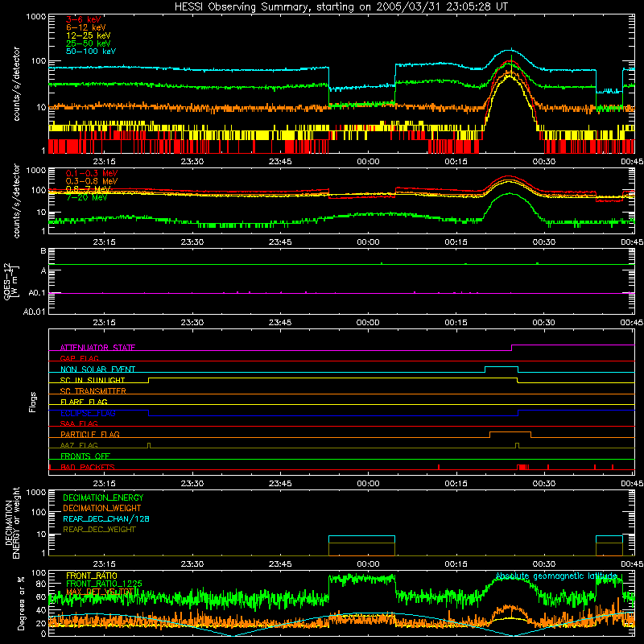Select the GAP_FLAG flag label

79,358
